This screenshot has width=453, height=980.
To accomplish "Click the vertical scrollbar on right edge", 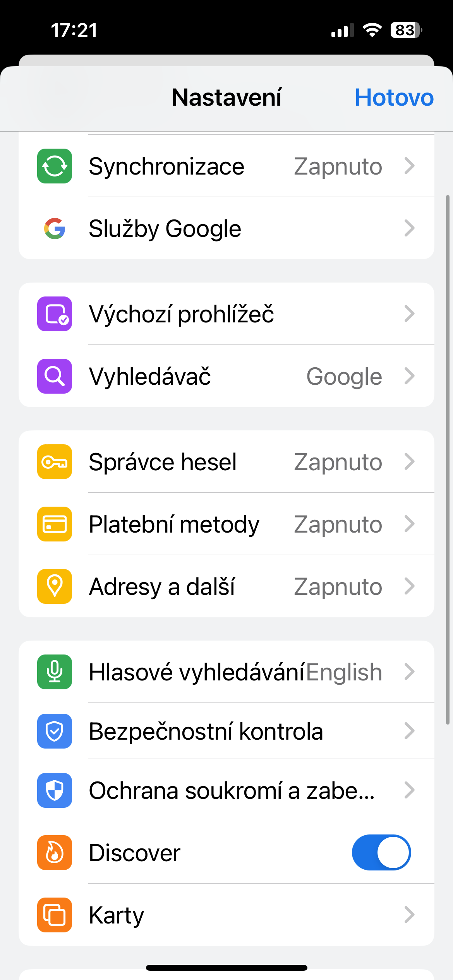I will click(448, 459).
